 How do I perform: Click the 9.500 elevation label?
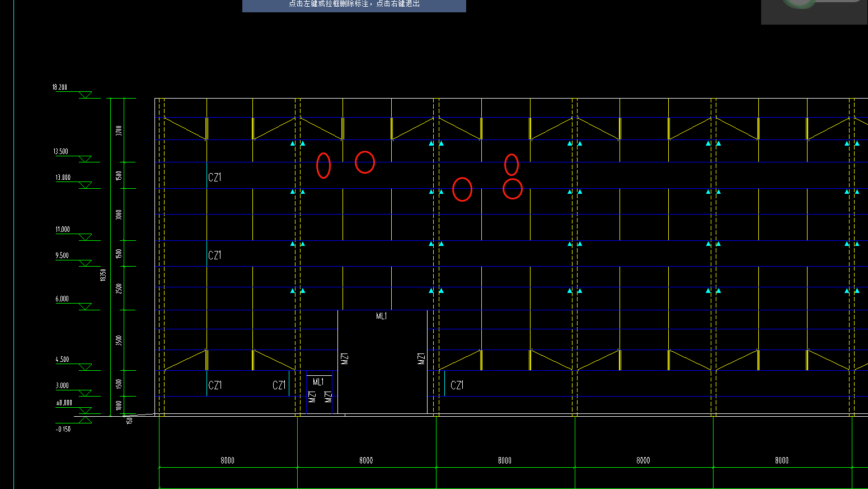pos(62,255)
